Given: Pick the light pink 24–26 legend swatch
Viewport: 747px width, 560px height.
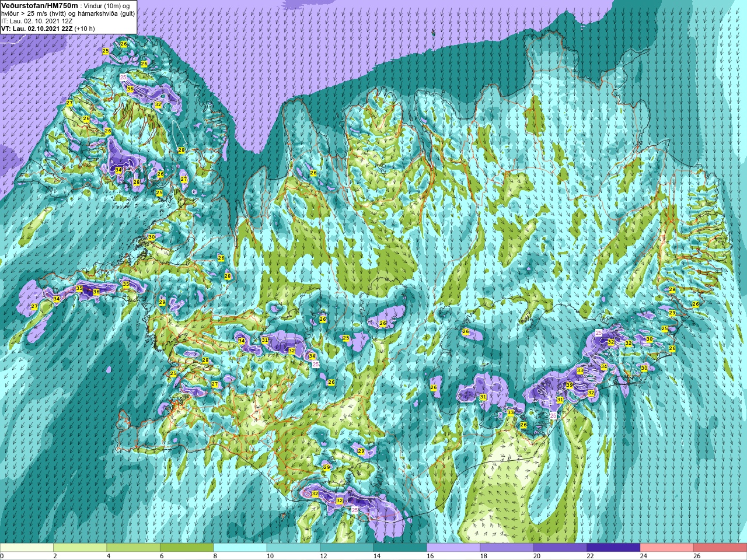Looking at the screenshot, I should [666, 548].
